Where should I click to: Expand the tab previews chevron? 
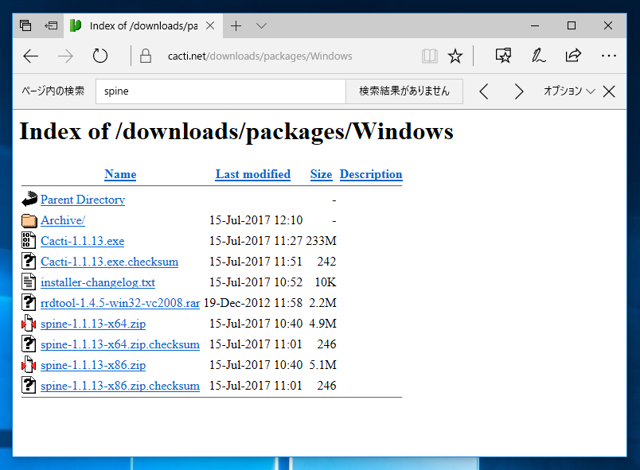pos(261,26)
